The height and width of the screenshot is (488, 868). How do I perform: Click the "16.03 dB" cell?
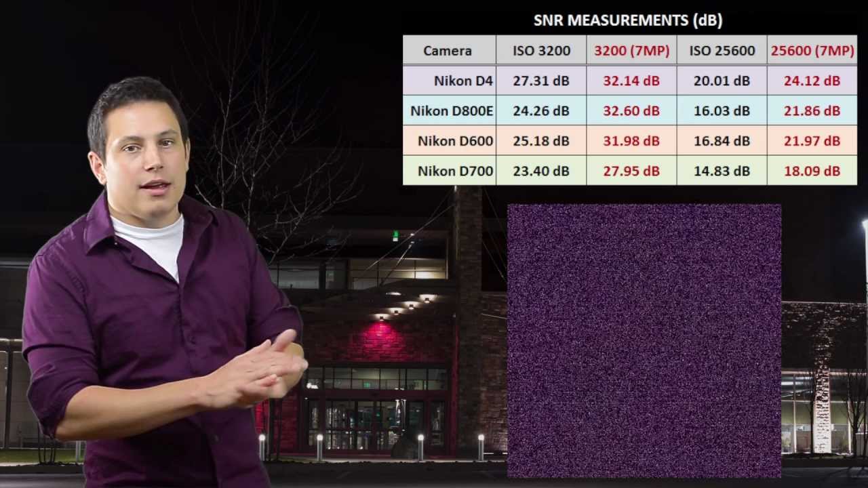tap(722, 110)
